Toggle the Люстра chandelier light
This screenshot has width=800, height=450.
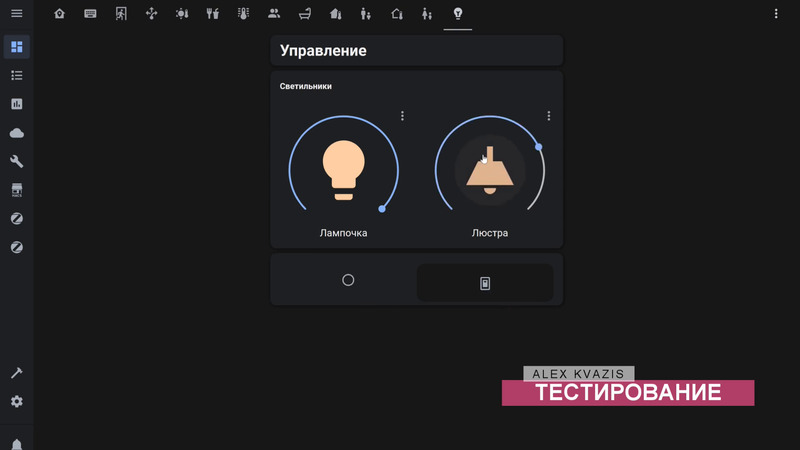pos(489,167)
